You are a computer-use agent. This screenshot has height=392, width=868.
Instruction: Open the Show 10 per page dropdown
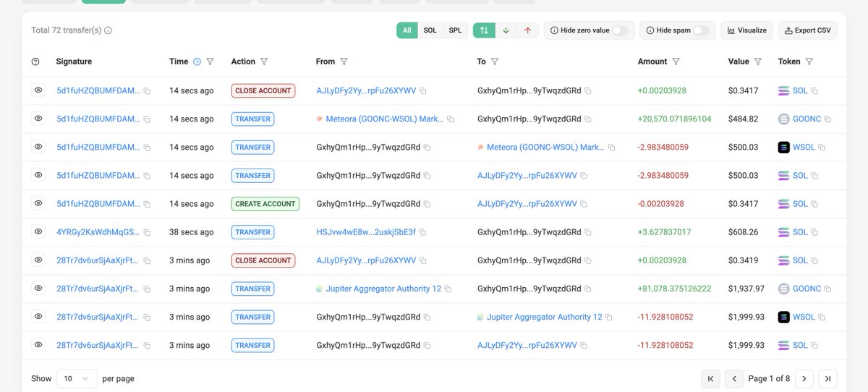click(x=76, y=378)
